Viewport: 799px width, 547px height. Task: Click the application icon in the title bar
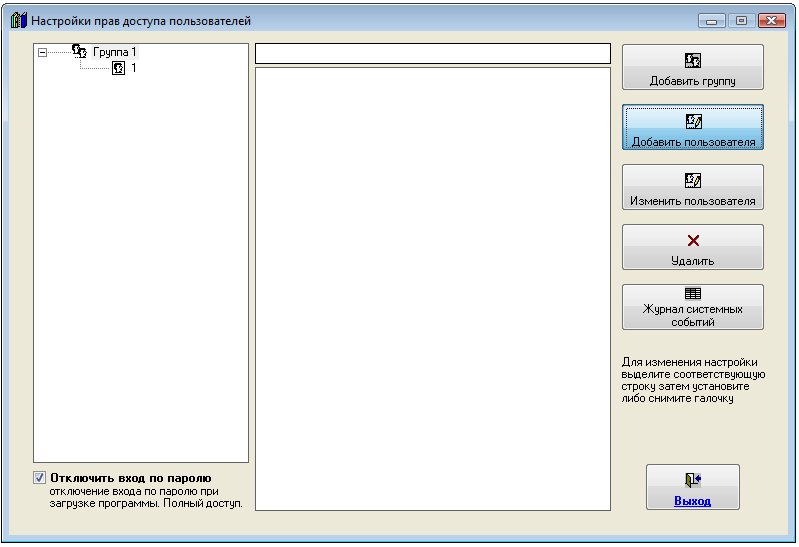click(18, 21)
